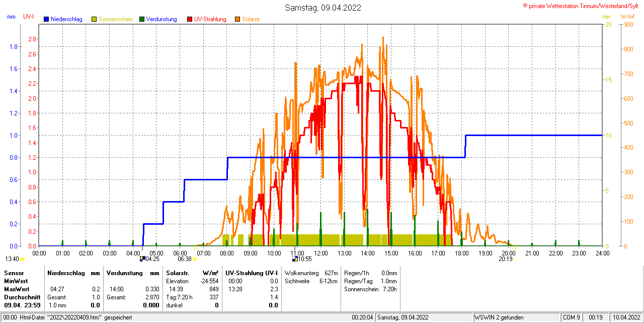Click the 1.8 value on mm axis

click(x=14, y=47)
